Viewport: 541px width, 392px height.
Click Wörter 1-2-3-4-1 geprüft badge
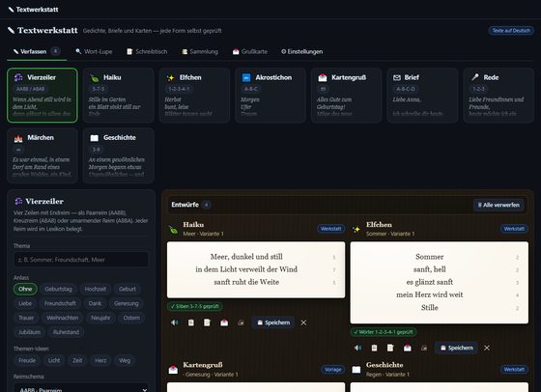384,332
